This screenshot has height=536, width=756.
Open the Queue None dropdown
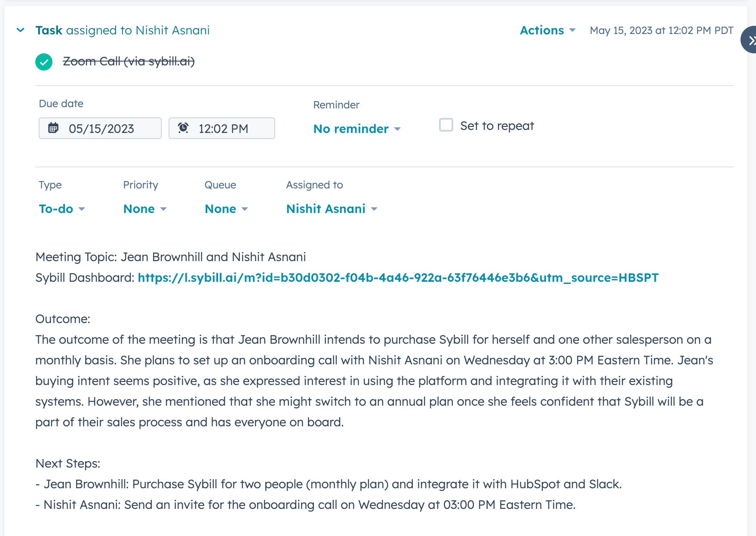coord(226,209)
